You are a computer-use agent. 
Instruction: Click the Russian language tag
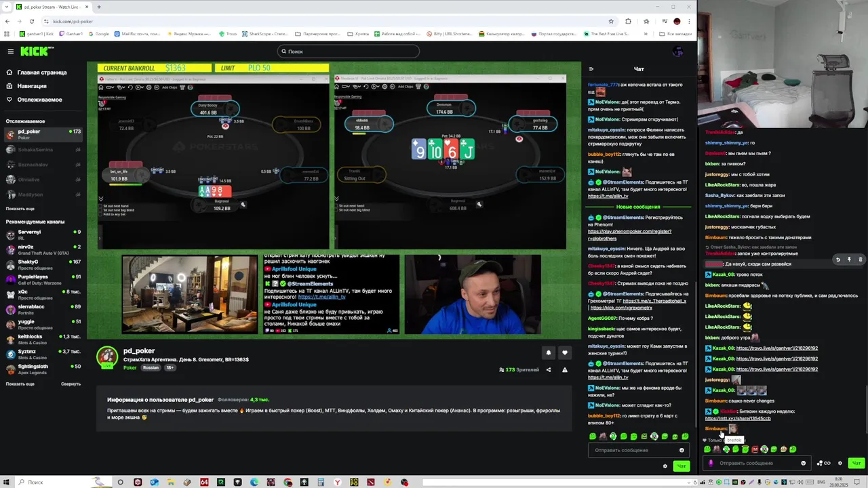coord(151,367)
